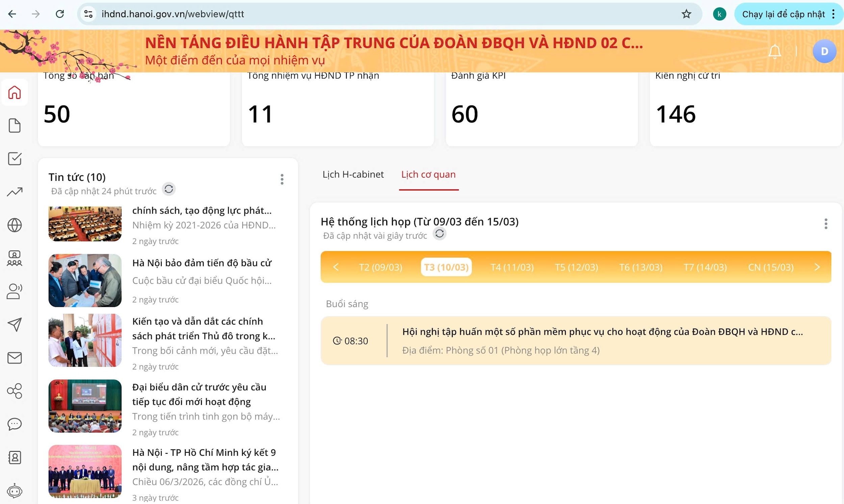Select T4 (11/03) day tab
Image resolution: width=844 pixels, height=504 pixels.
click(x=512, y=267)
